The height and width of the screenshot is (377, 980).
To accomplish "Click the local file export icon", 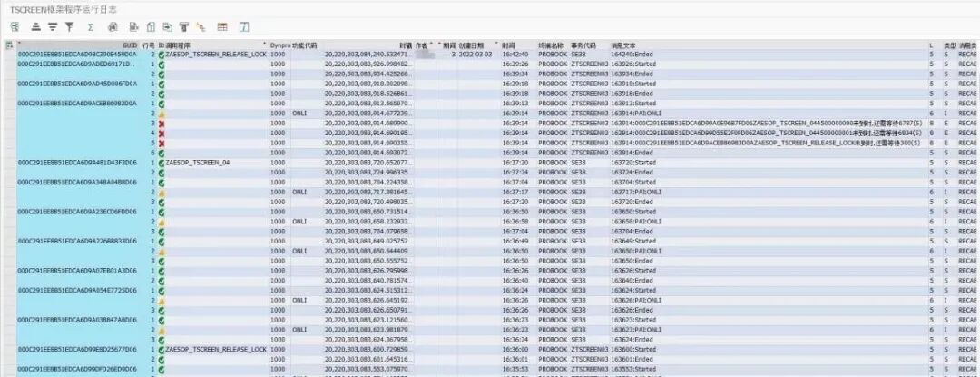I will [168, 27].
